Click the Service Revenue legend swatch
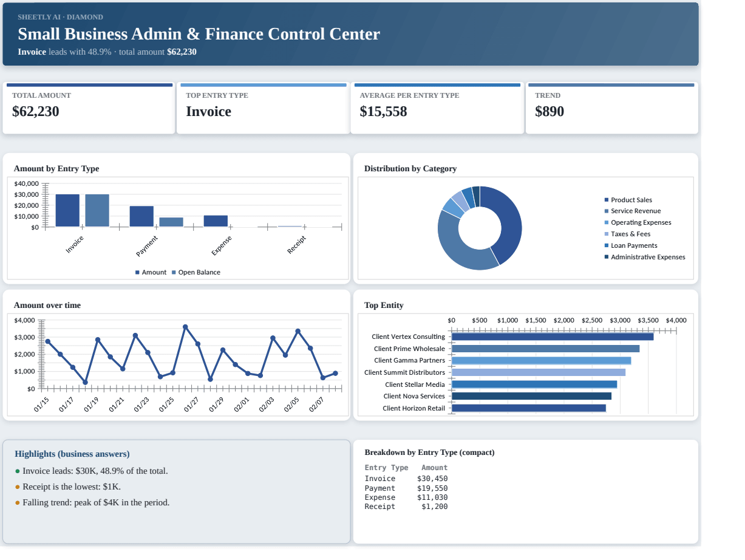The image size is (745, 560). click(x=607, y=211)
